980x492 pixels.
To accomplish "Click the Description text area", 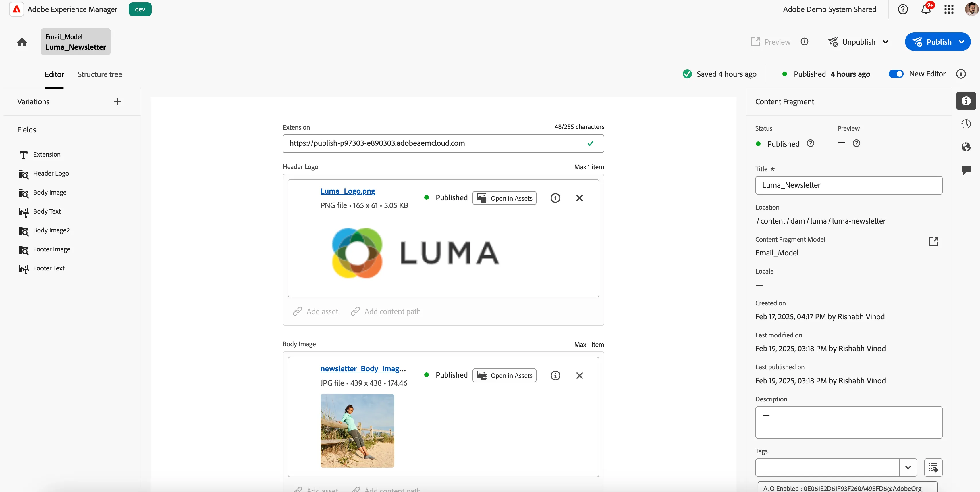I will tap(849, 422).
